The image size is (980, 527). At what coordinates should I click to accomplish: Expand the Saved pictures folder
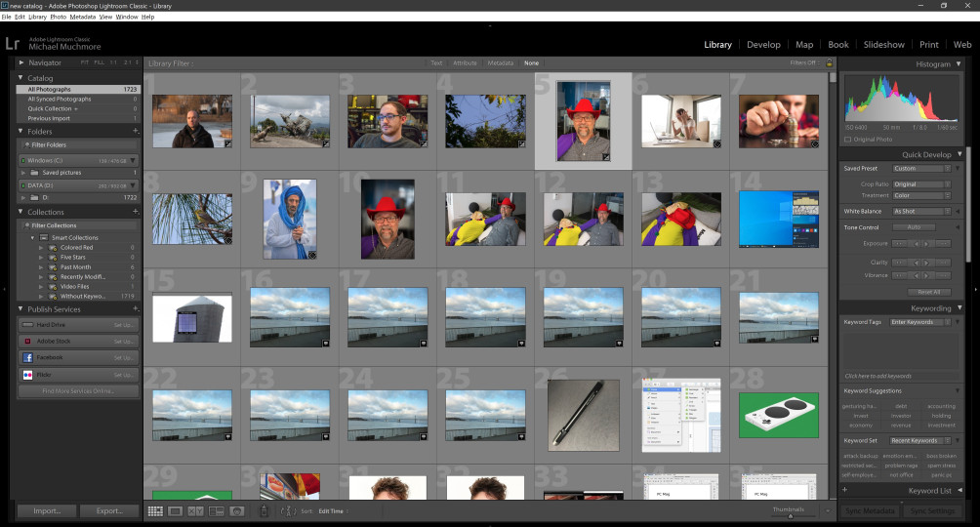tap(23, 173)
